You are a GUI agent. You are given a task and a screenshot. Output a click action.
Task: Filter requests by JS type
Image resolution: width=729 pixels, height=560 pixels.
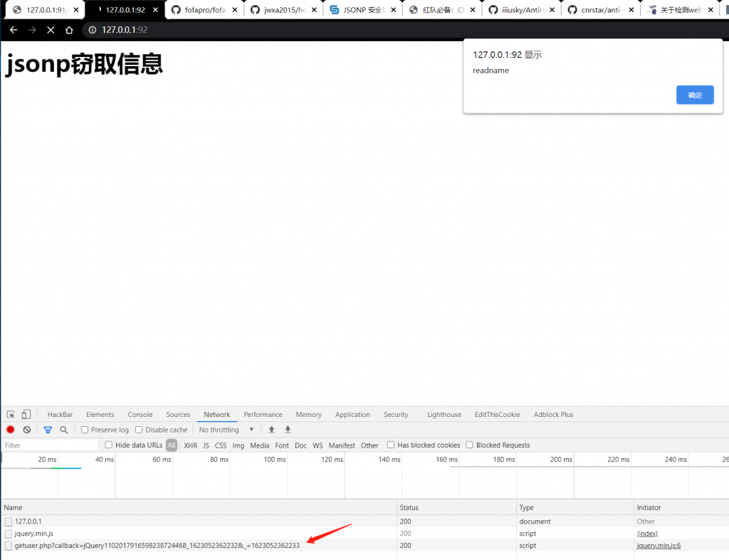[206, 445]
